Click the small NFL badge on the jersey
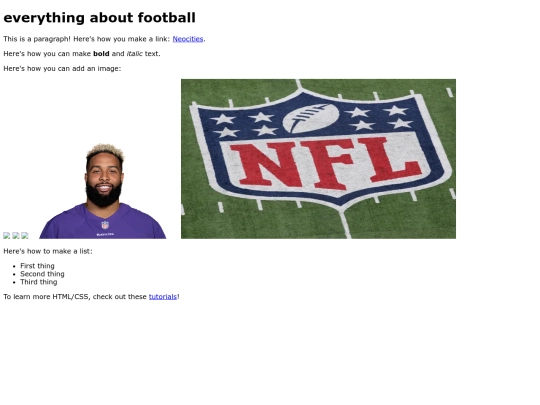The width and height of the screenshot is (540, 405). pyautogui.click(x=105, y=225)
